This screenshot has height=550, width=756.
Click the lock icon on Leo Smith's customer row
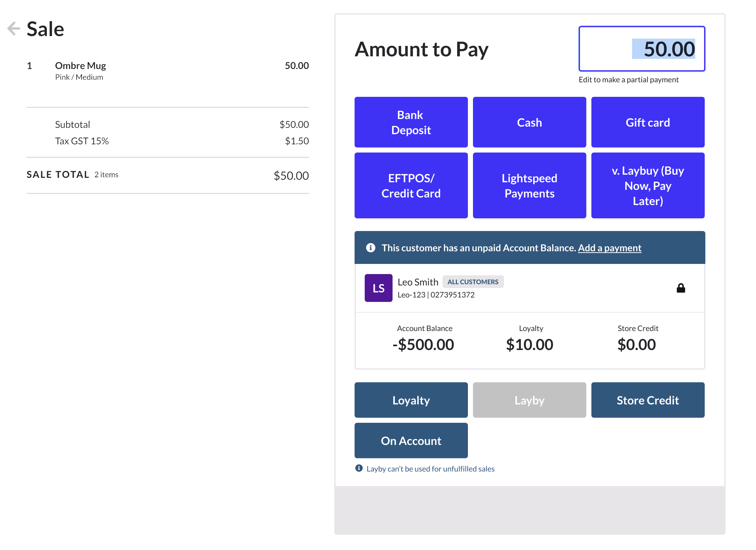(x=681, y=288)
